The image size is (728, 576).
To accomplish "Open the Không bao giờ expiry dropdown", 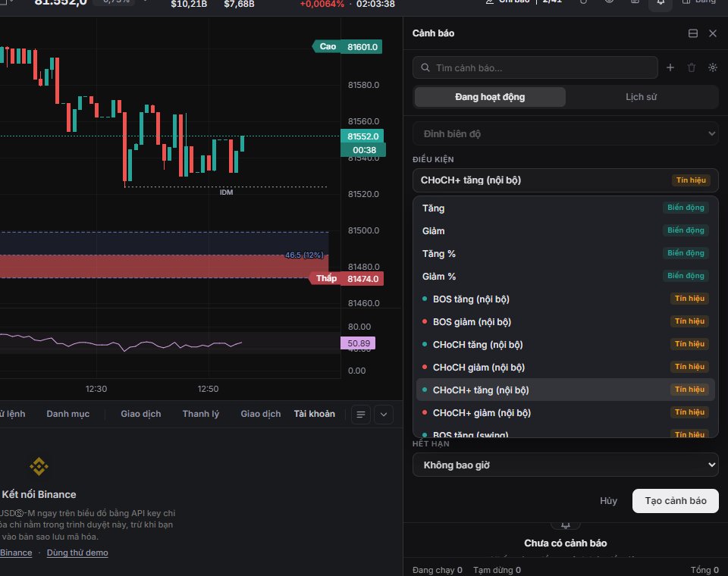I will pos(566,465).
